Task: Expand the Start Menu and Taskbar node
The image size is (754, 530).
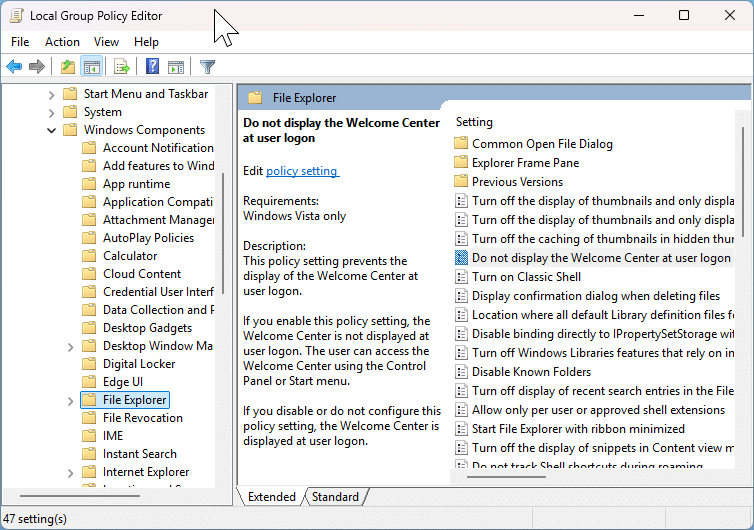Action: 51,94
